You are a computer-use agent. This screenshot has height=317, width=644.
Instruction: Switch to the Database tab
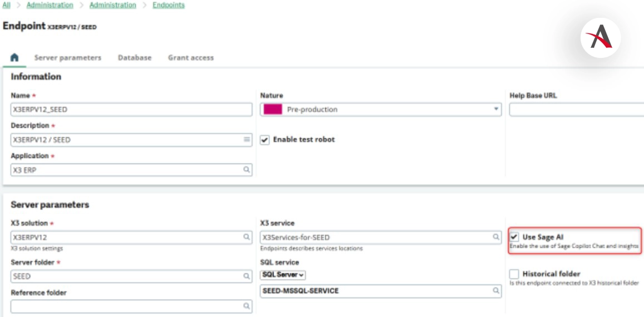(x=135, y=57)
